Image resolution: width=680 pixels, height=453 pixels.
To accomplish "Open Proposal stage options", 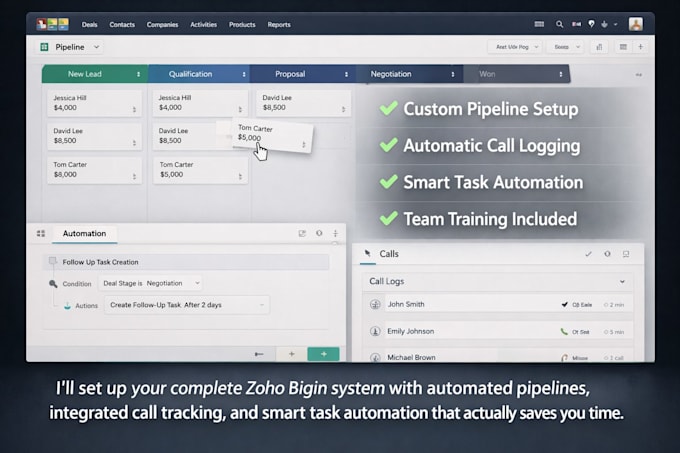I will (346, 75).
